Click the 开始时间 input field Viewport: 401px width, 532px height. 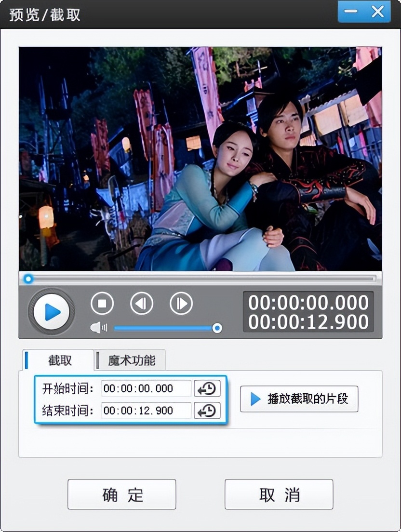coord(146,388)
